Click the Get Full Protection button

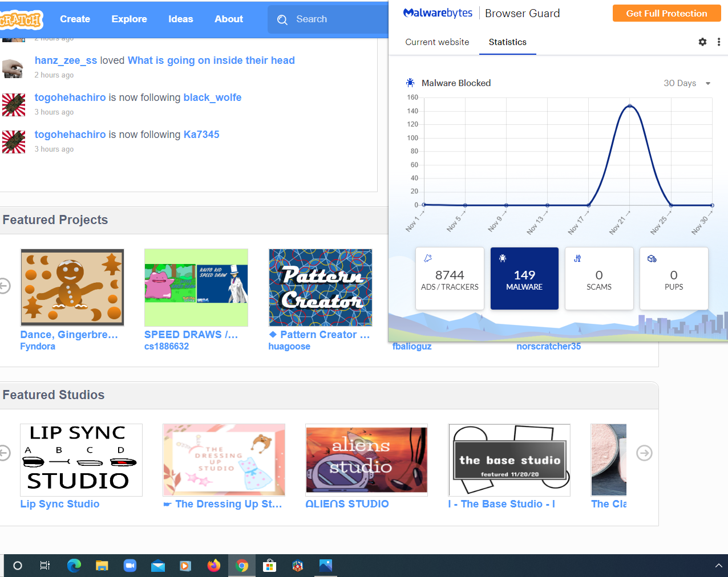[x=666, y=13]
